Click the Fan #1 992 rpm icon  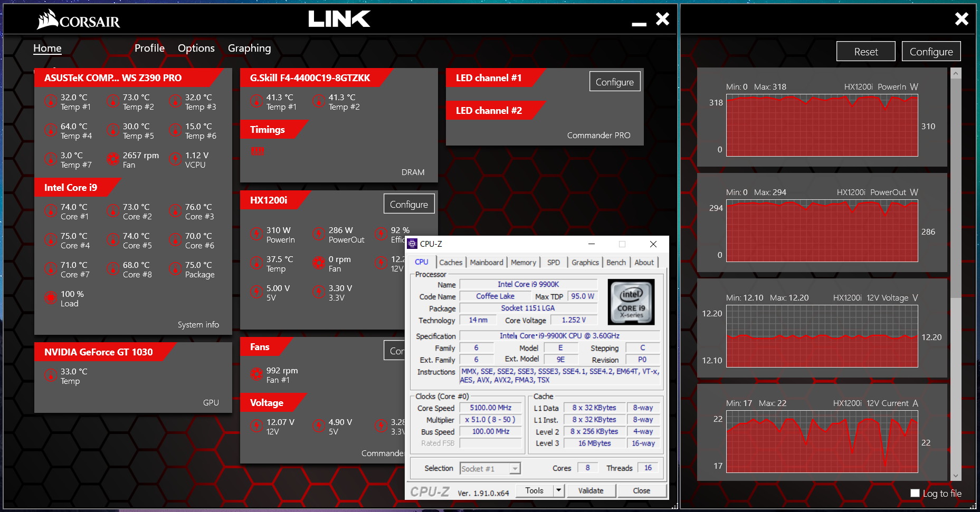tap(256, 374)
